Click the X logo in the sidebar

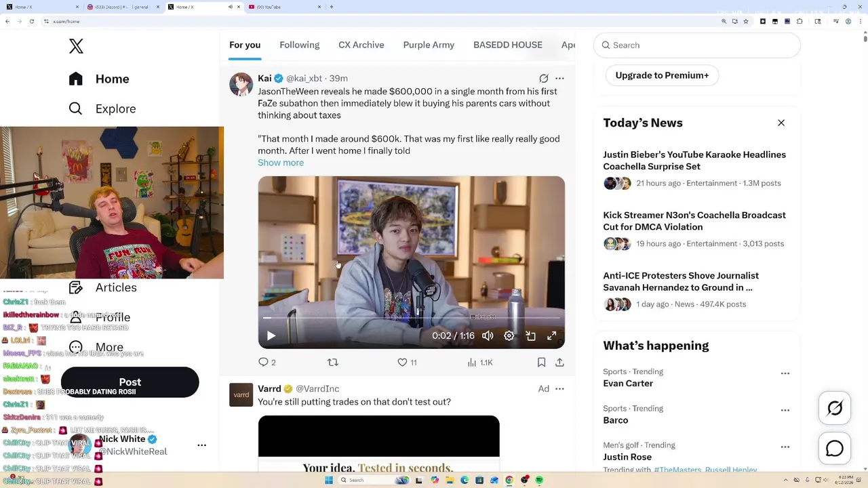pyautogui.click(x=76, y=46)
